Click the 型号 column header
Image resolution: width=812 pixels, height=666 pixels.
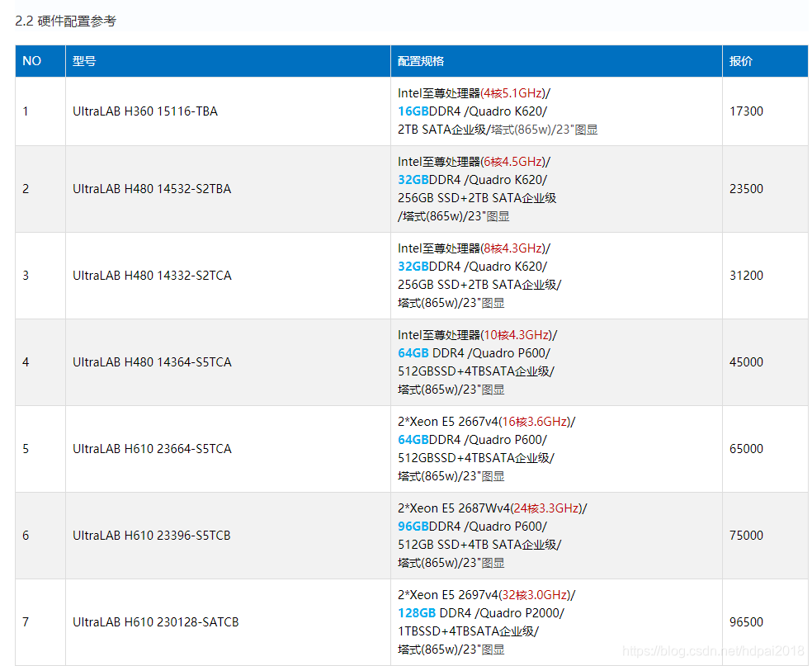[x=228, y=61]
